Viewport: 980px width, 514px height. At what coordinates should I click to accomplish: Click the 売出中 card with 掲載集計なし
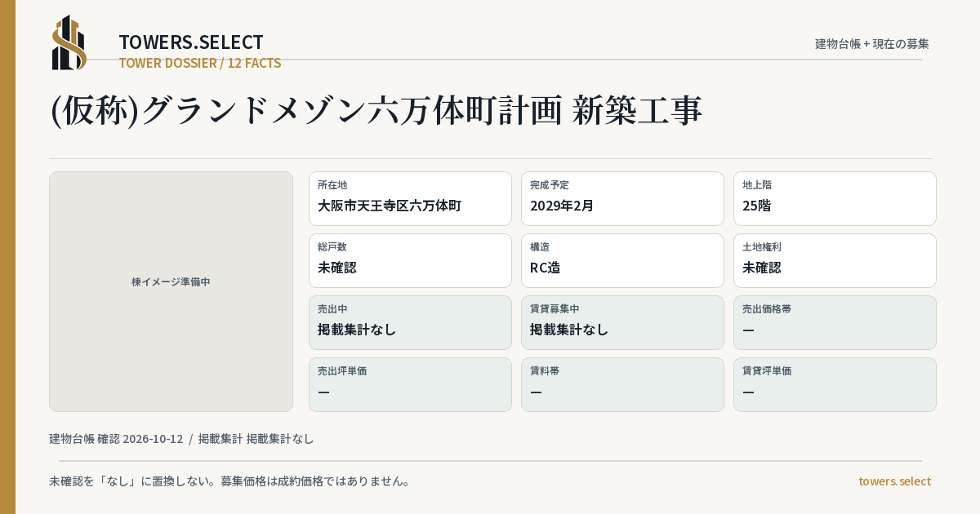click(410, 322)
